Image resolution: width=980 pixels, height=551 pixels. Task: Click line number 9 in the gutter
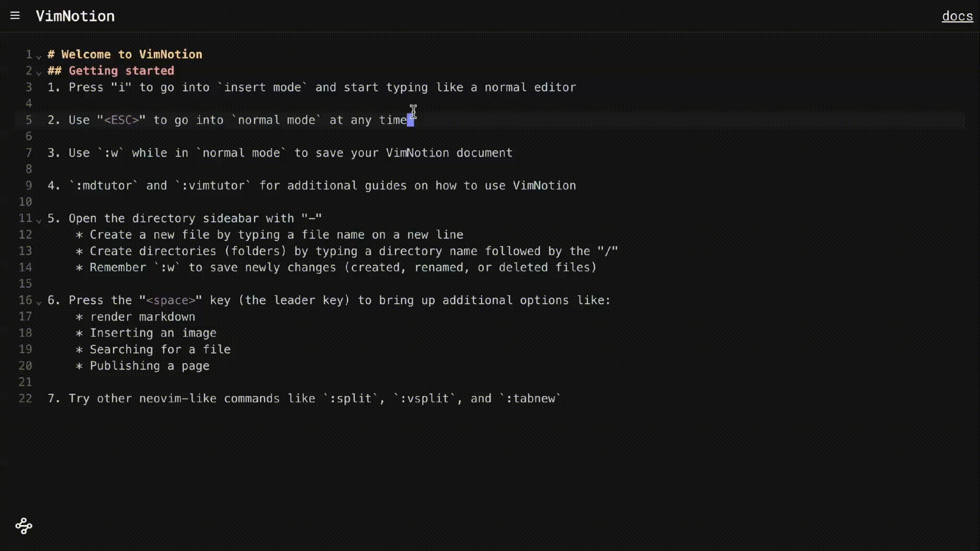tap(29, 186)
